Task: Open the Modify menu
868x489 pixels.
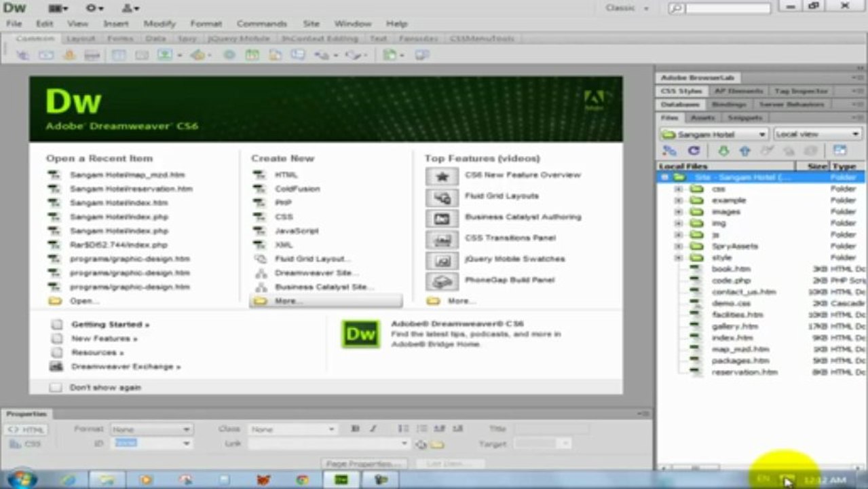Action: 159,24
